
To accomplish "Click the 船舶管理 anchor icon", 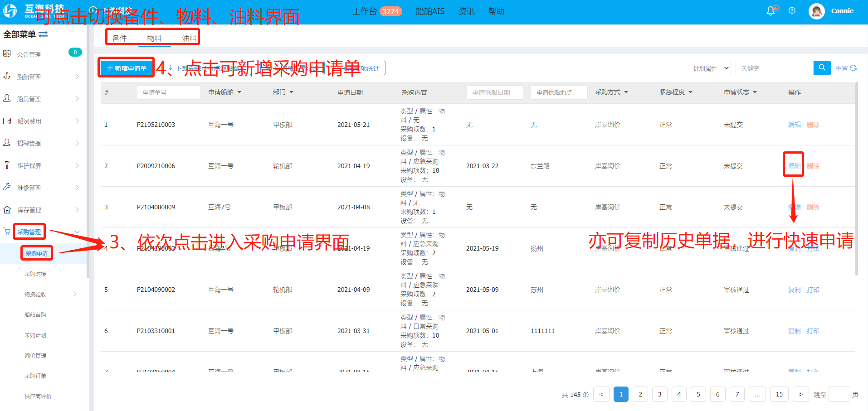I will [7, 76].
